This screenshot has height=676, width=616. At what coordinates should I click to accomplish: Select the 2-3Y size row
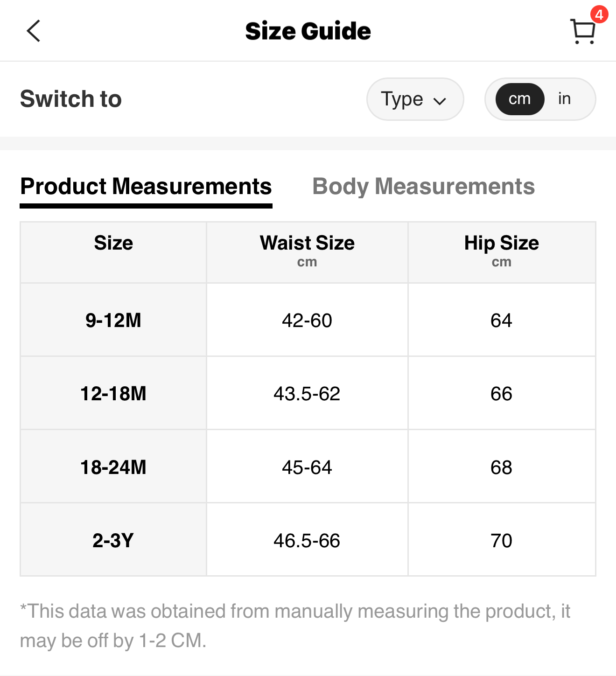pyautogui.click(x=113, y=540)
